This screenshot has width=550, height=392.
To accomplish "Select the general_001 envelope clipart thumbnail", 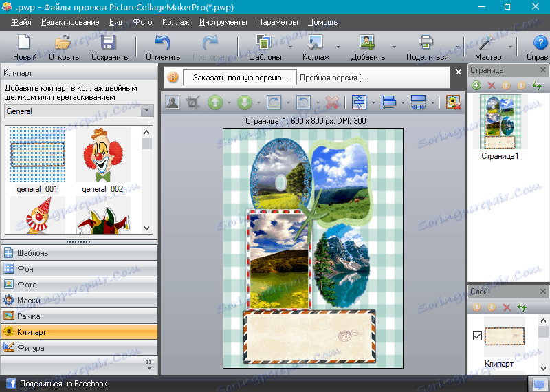I will pos(37,155).
